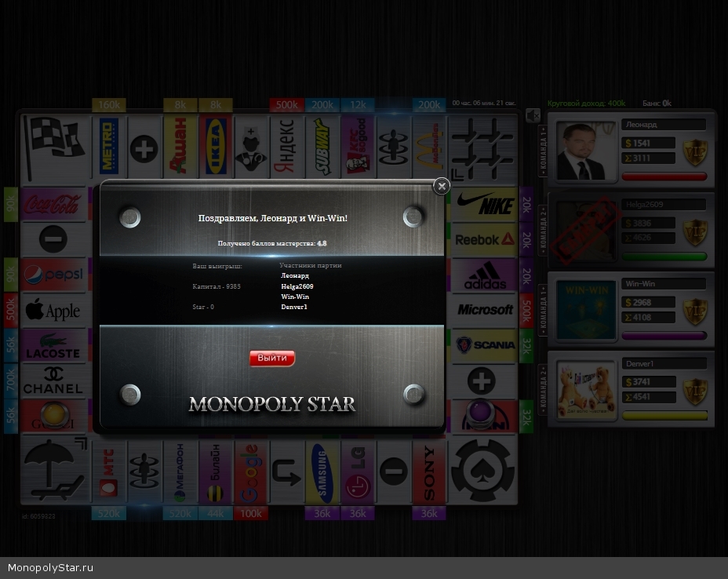The height and width of the screenshot is (579, 728).
Task: Click the 160k price tag above METRO
Action: pyautogui.click(x=109, y=105)
